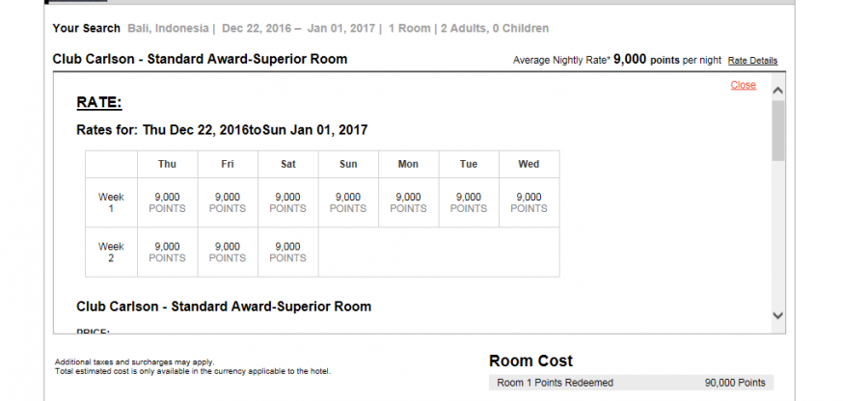Click the rate panel scrollbar thumb
The height and width of the screenshot is (401, 868).
coord(778,130)
